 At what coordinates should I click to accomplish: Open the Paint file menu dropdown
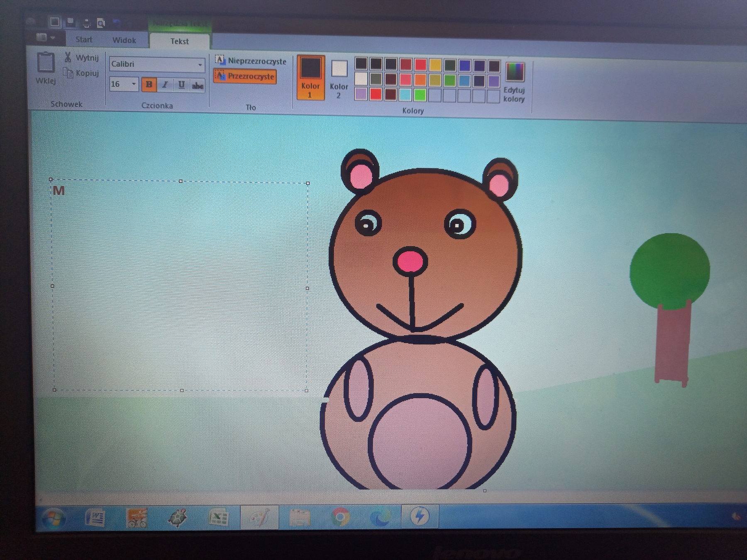[46, 38]
